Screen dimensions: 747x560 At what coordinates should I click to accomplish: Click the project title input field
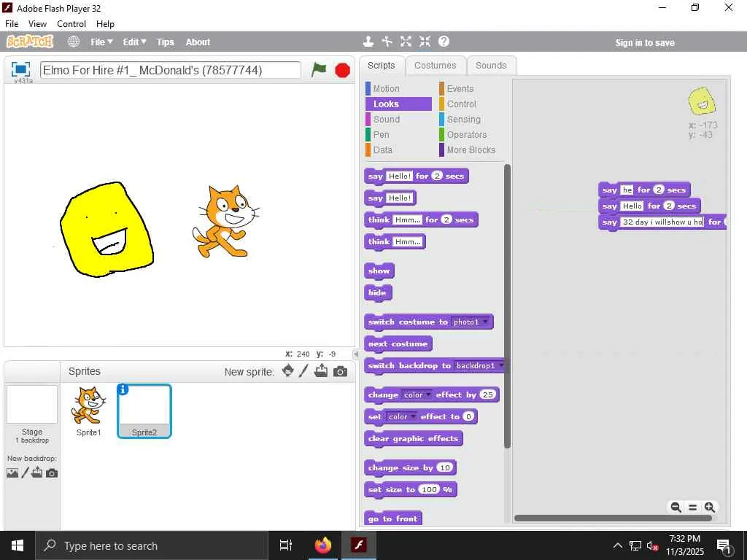pyautogui.click(x=171, y=70)
